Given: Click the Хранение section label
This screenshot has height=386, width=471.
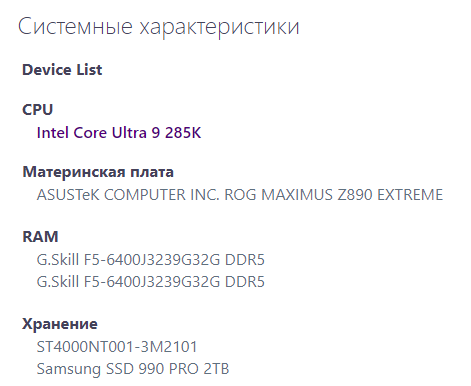Looking at the screenshot, I should [60, 324].
